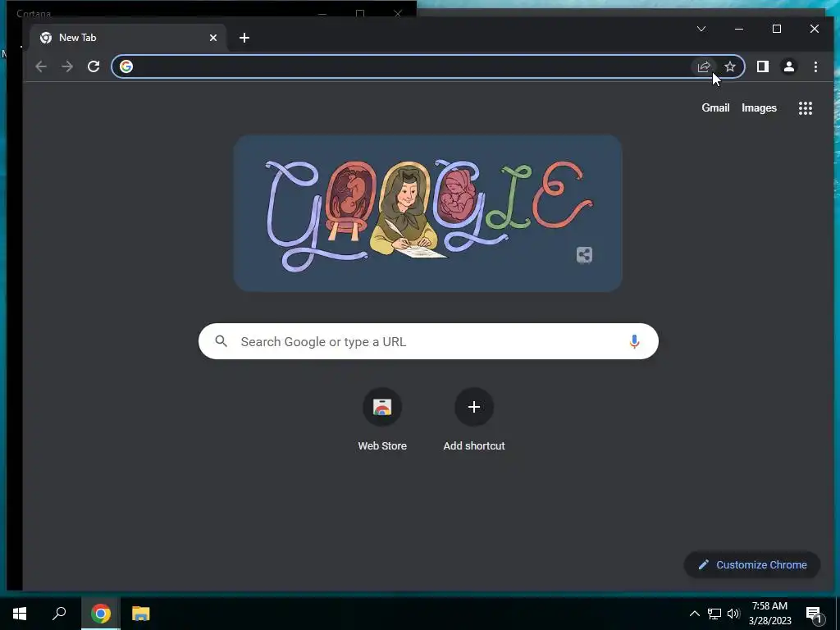This screenshot has height=630, width=840.
Task: Open the network status tray icon
Action: pyautogui.click(x=714, y=614)
